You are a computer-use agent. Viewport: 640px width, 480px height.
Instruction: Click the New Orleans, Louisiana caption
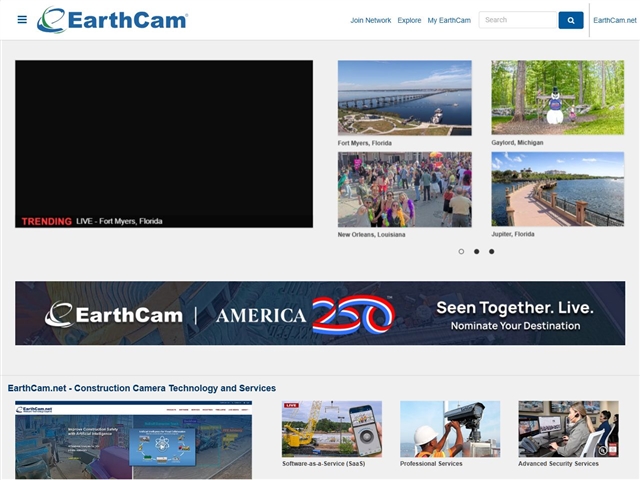pyautogui.click(x=371, y=234)
